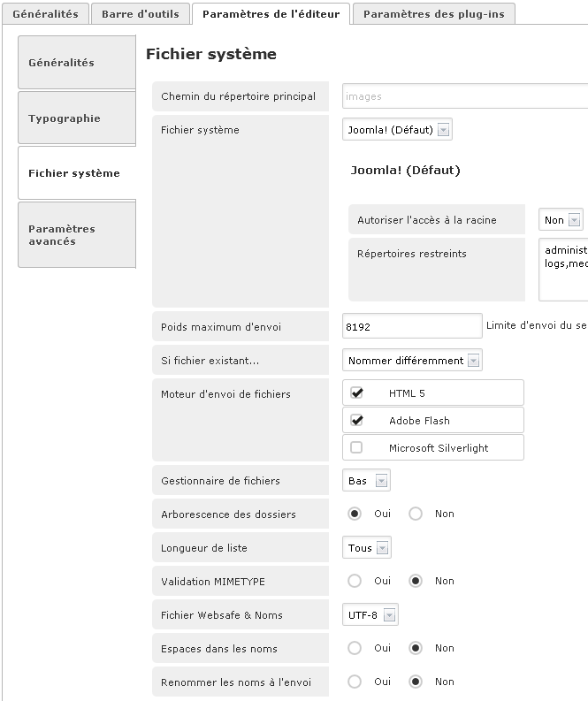Open the Barre d'outils tab
This screenshot has height=701, width=588.
[140, 14]
